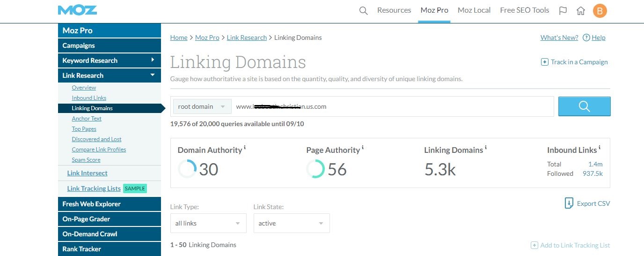Image resolution: width=644 pixels, height=256 pixels.
Task: Click the search magnifier icon in top navigation
Action: pyautogui.click(x=363, y=10)
